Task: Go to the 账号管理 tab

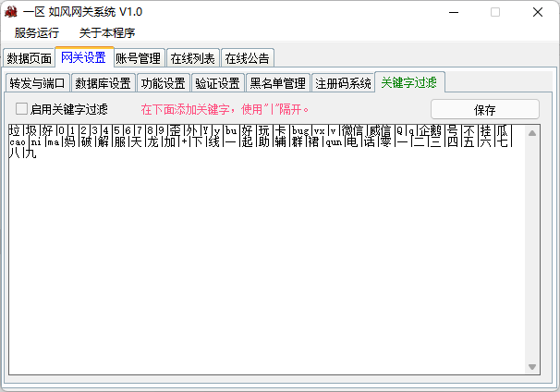Action: click(139, 58)
